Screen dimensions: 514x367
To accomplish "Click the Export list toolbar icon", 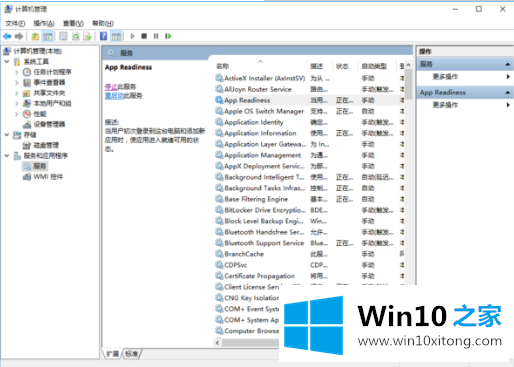I will pos(87,36).
